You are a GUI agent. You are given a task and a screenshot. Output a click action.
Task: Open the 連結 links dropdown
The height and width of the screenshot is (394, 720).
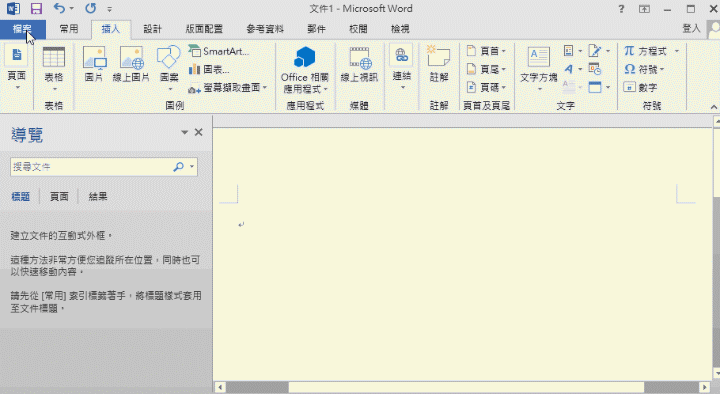[402, 68]
